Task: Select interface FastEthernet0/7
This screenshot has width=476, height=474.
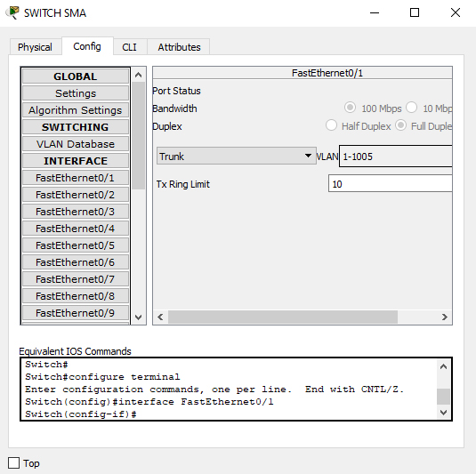Action: pyautogui.click(x=76, y=279)
